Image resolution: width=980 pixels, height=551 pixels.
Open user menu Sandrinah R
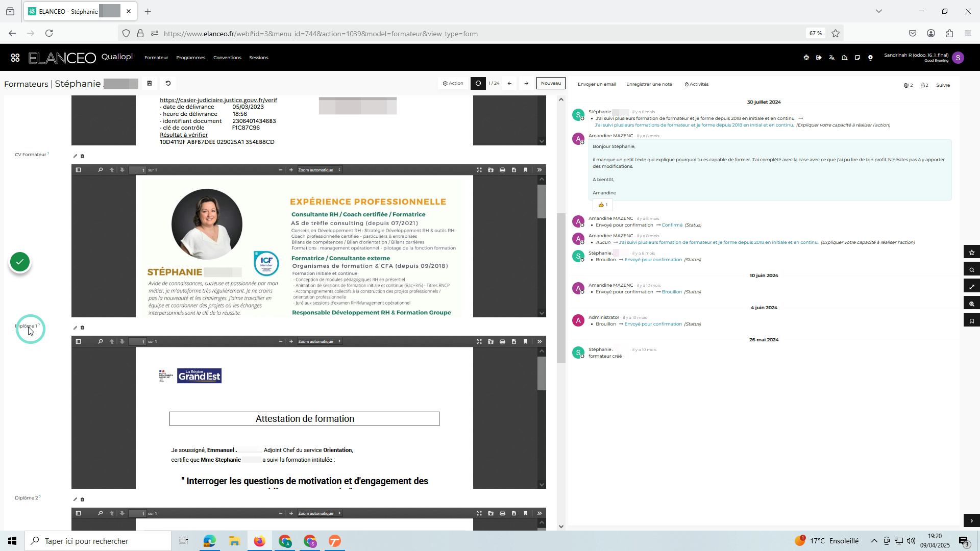click(x=924, y=58)
